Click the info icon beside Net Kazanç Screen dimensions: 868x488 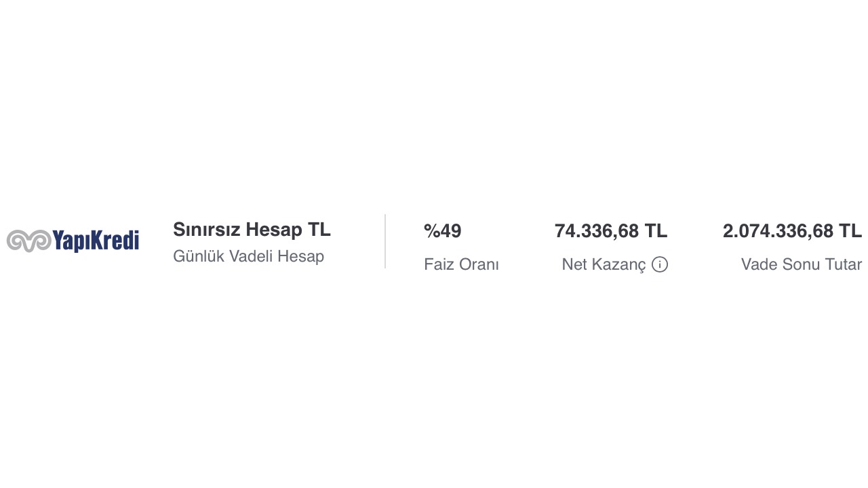(660, 264)
